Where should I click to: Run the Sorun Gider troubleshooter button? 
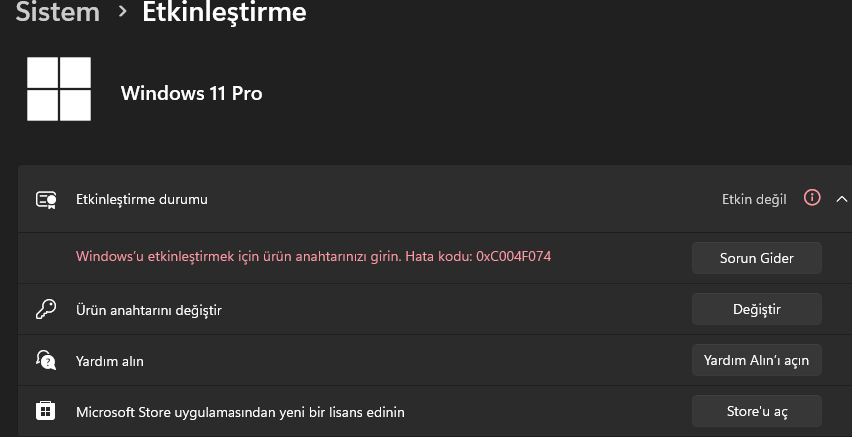click(x=756, y=258)
